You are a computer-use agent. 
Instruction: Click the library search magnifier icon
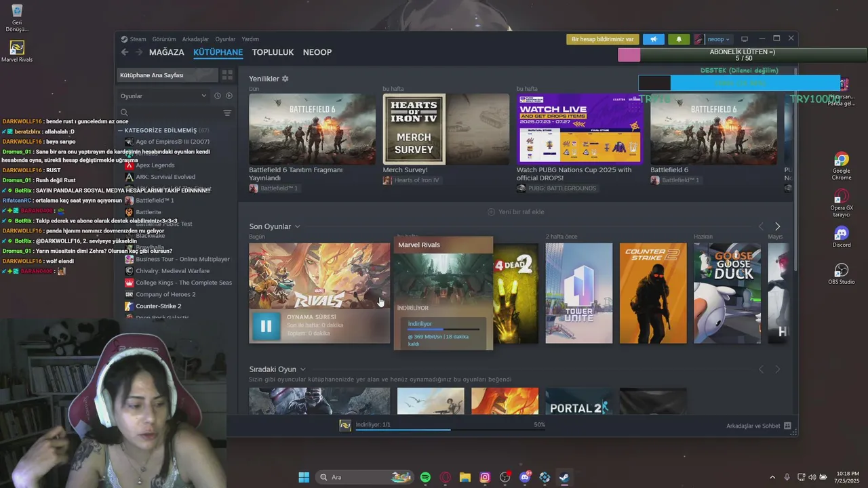pos(124,113)
